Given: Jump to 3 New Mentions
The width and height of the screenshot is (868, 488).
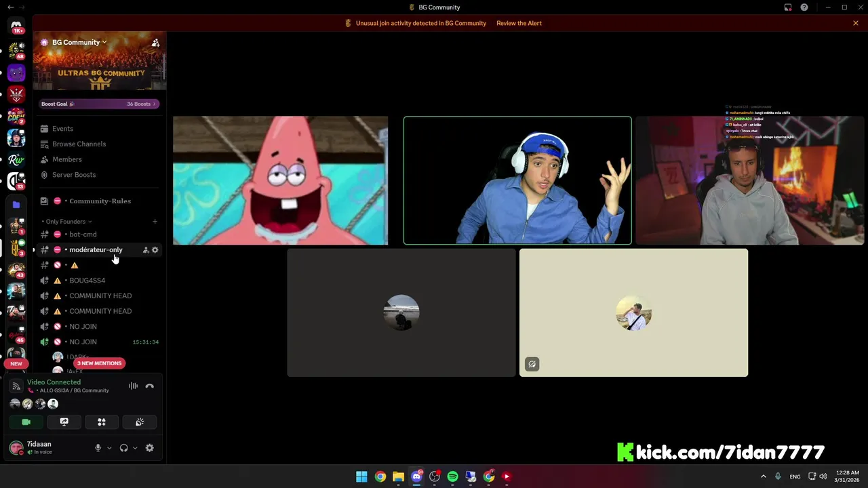Looking at the screenshot, I should 99,363.
